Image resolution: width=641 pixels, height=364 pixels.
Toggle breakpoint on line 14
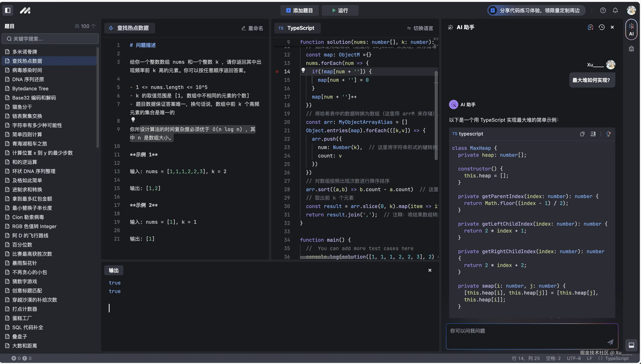277,72
